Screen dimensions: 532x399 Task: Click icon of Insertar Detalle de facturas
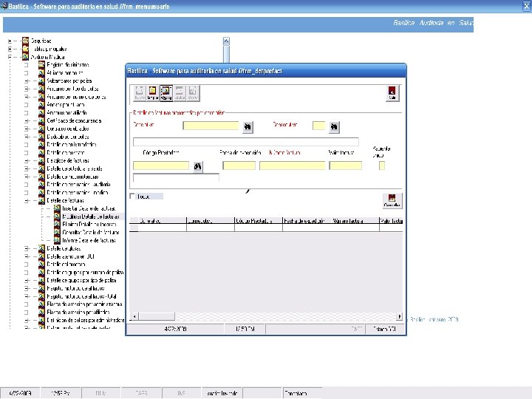point(57,208)
